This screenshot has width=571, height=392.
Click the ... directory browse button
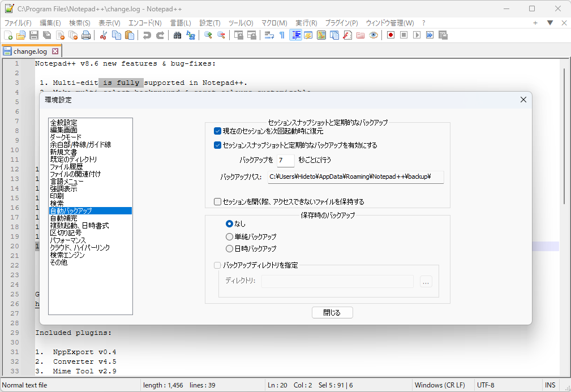426,282
